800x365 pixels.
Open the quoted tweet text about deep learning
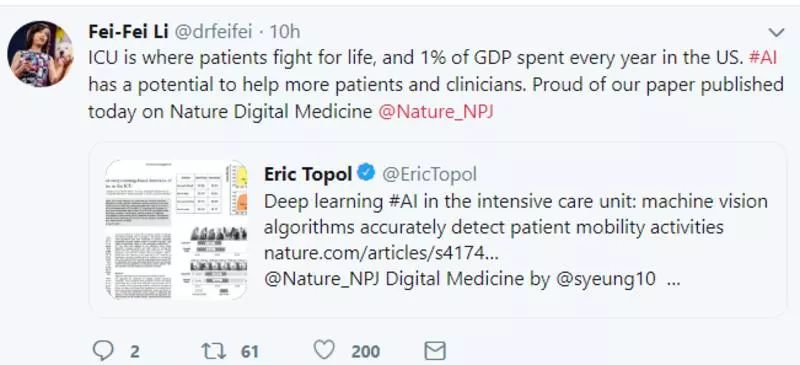[x=515, y=214]
